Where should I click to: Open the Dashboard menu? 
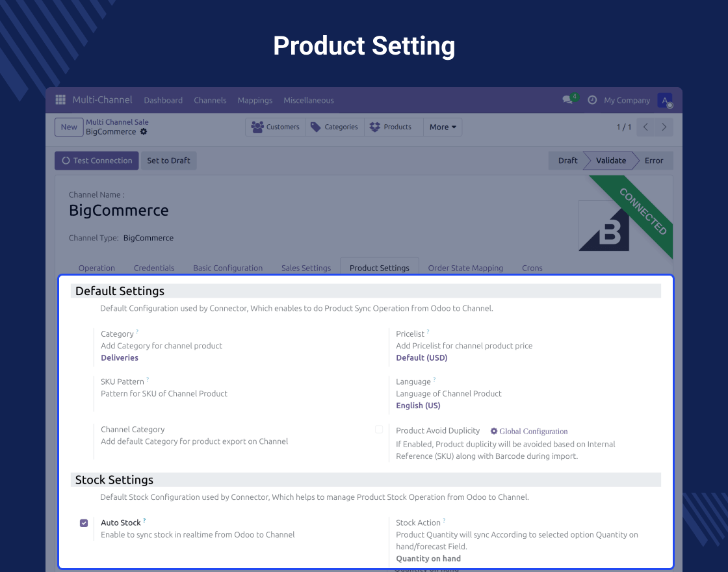[163, 100]
